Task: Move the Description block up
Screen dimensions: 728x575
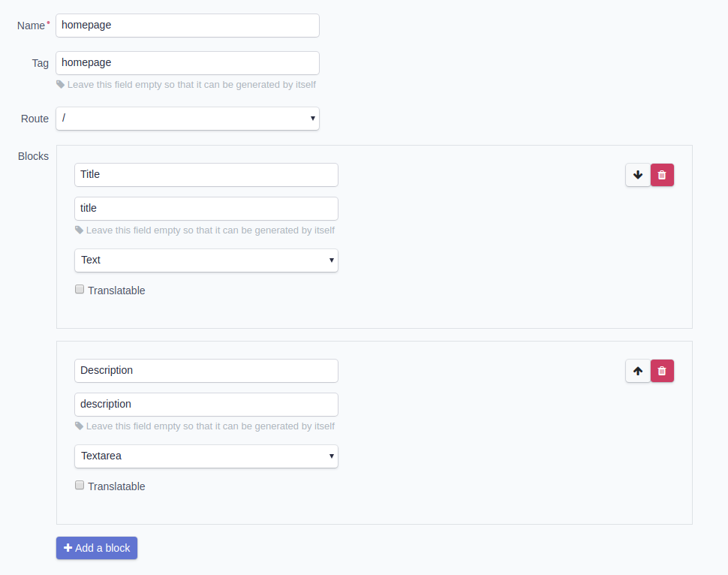Action: (638, 371)
